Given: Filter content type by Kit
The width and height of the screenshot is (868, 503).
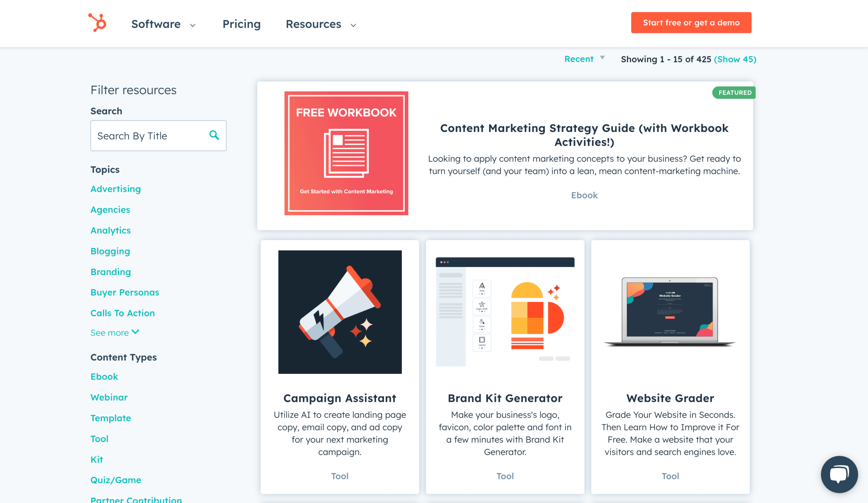Looking at the screenshot, I should point(96,459).
